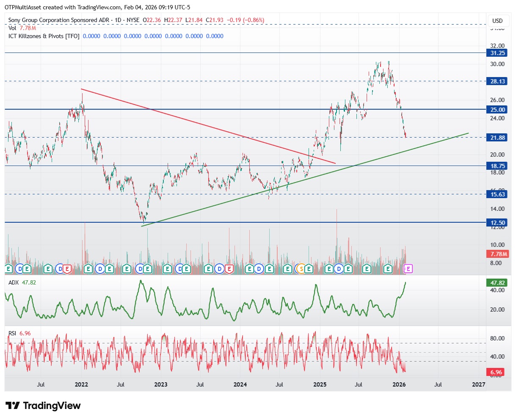Click the 12.50 price level label
Screen dimensions: 516x420
(497, 223)
